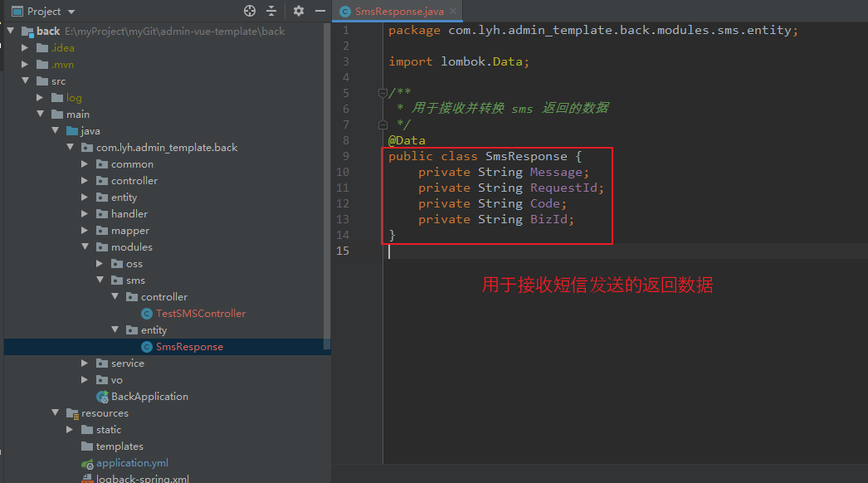The height and width of the screenshot is (483, 868).
Task: Expand the service package
Action: (x=85, y=363)
